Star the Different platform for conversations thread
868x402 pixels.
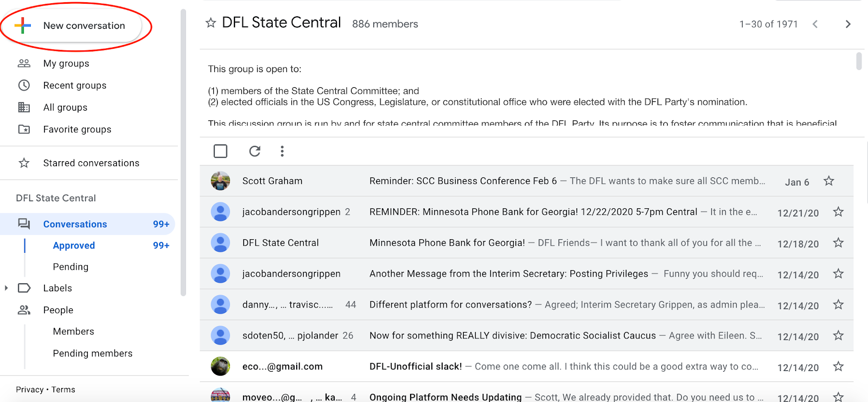coord(838,304)
